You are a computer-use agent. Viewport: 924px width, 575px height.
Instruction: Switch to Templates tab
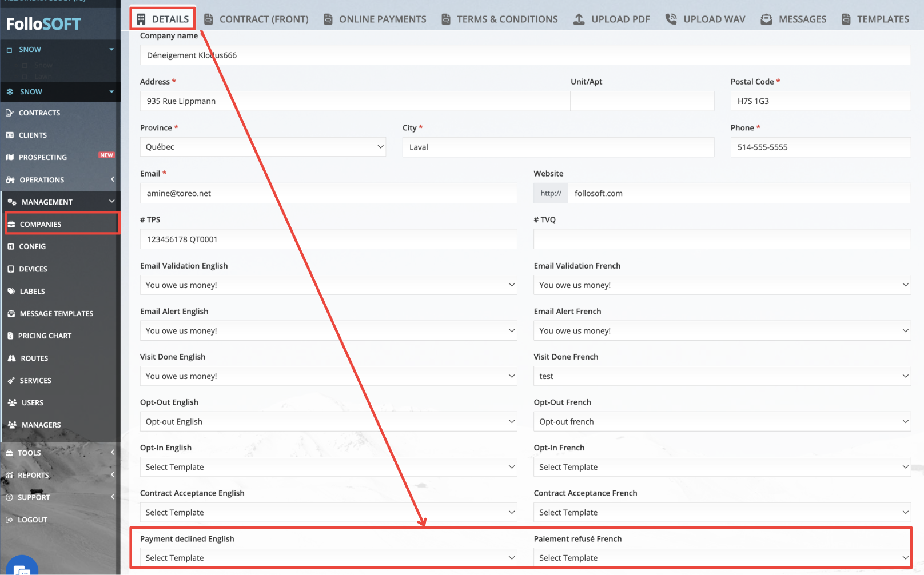(875, 19)
